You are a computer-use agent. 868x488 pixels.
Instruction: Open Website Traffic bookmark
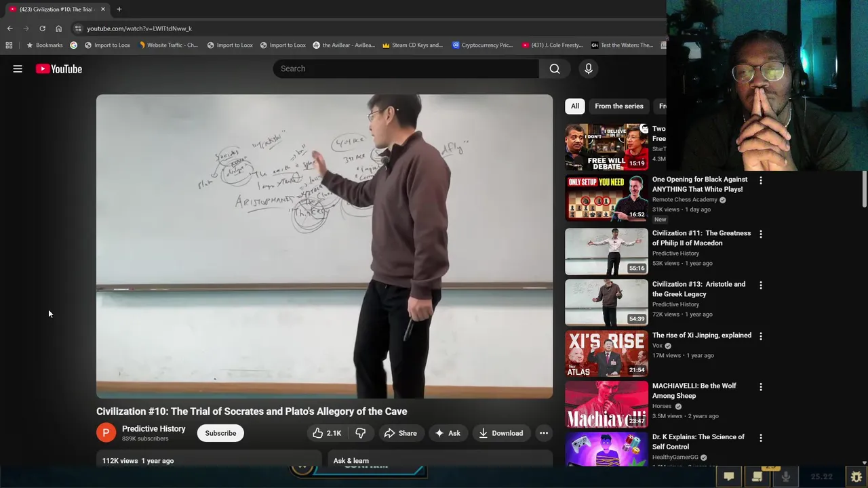(168, 45)
